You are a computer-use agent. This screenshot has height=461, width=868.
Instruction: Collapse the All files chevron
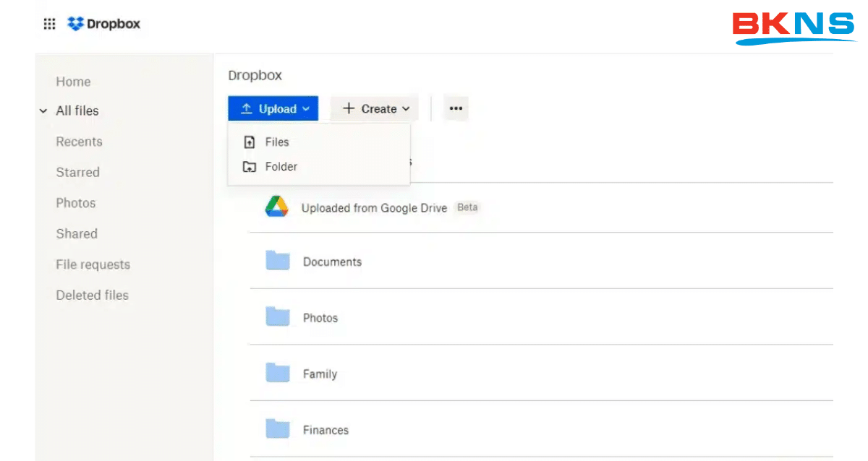[43, 111]
